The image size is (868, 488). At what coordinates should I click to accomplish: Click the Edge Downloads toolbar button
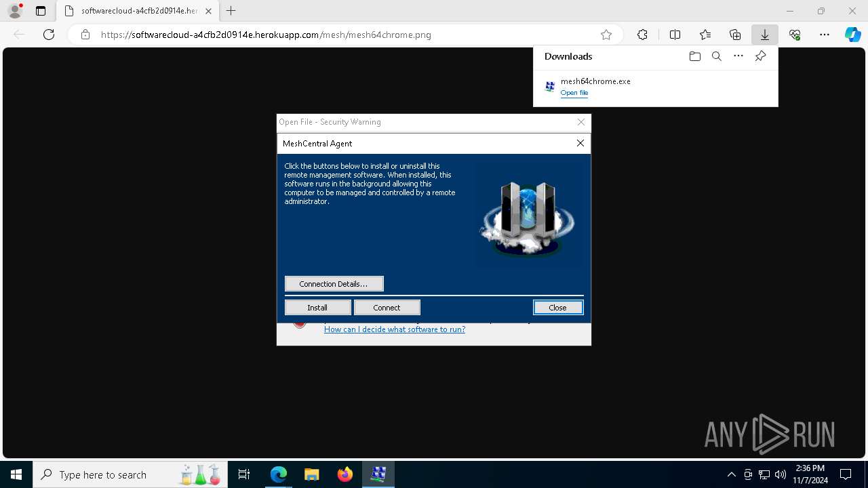click(764, 35)
